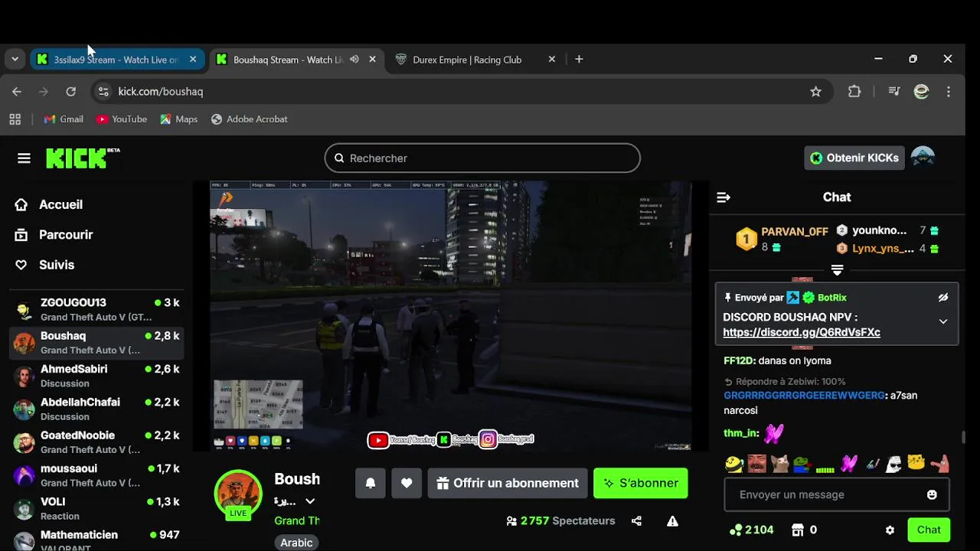Expand the chat leaderboard
The width and height of the screenshot is (980, 551).
point(837,270)
